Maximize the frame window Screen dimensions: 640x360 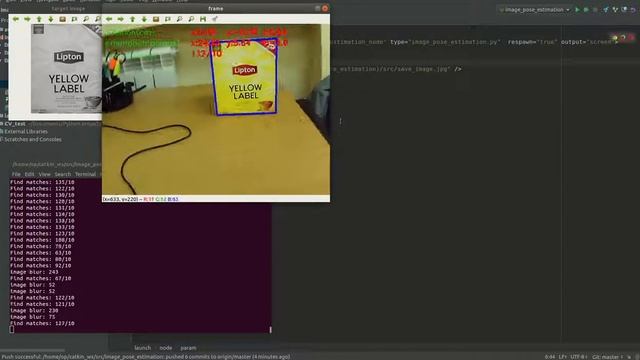[317, 8]
